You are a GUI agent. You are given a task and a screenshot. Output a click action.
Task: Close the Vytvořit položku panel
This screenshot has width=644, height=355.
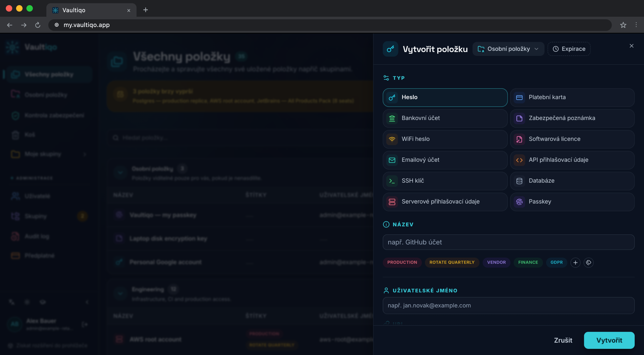click(631, 46)
